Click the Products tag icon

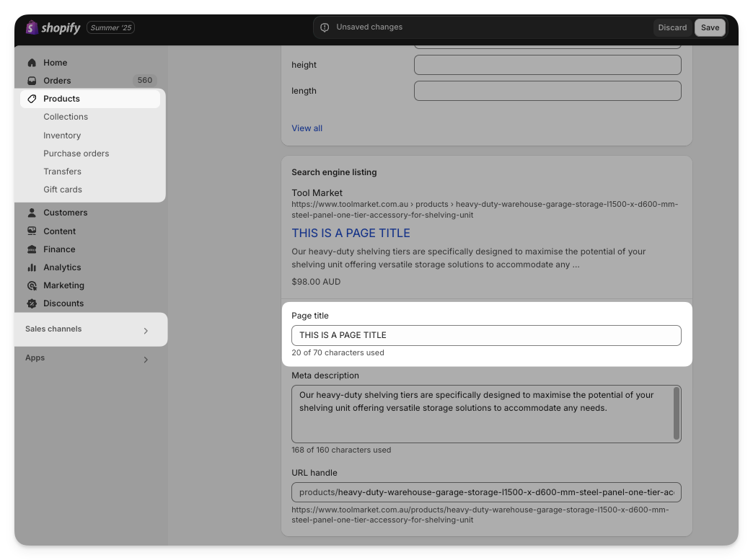[x=32, y=99]
